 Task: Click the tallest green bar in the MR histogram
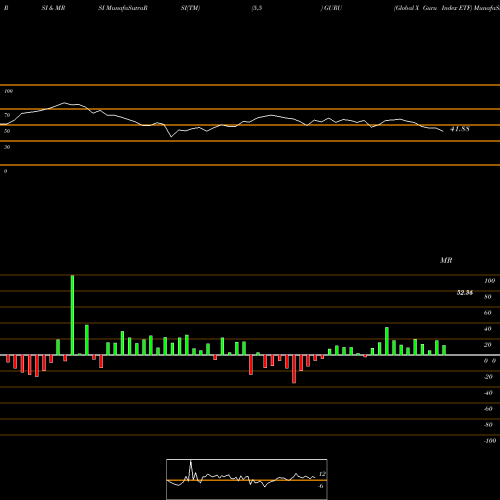(72, 315)
